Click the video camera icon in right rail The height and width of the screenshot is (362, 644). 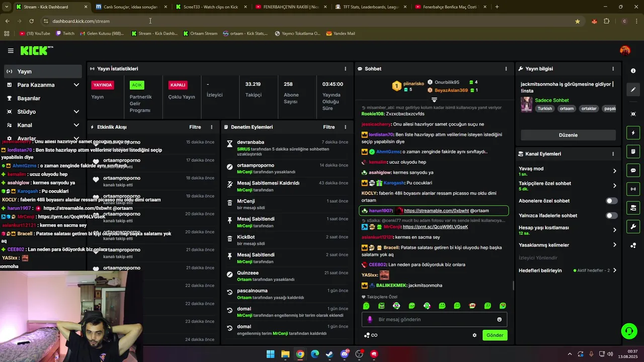[633, 208]
